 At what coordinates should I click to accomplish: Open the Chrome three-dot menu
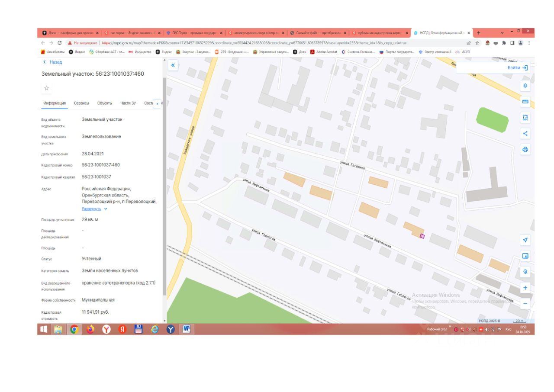529,43
